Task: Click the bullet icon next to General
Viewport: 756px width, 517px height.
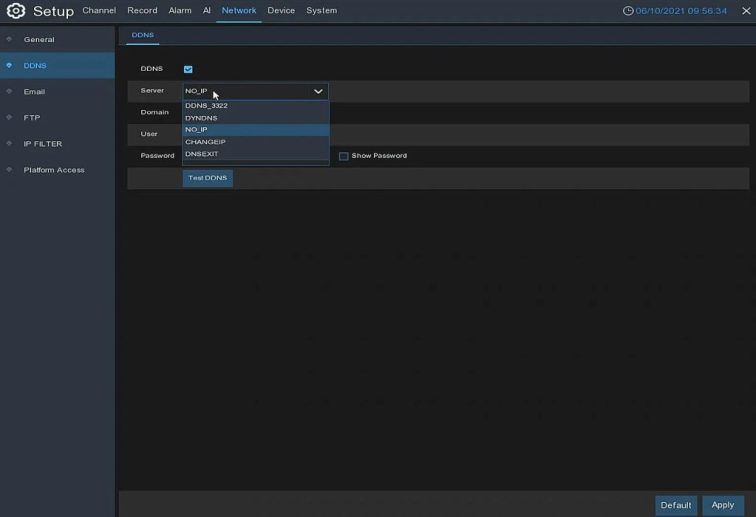Action: (9, 39)
